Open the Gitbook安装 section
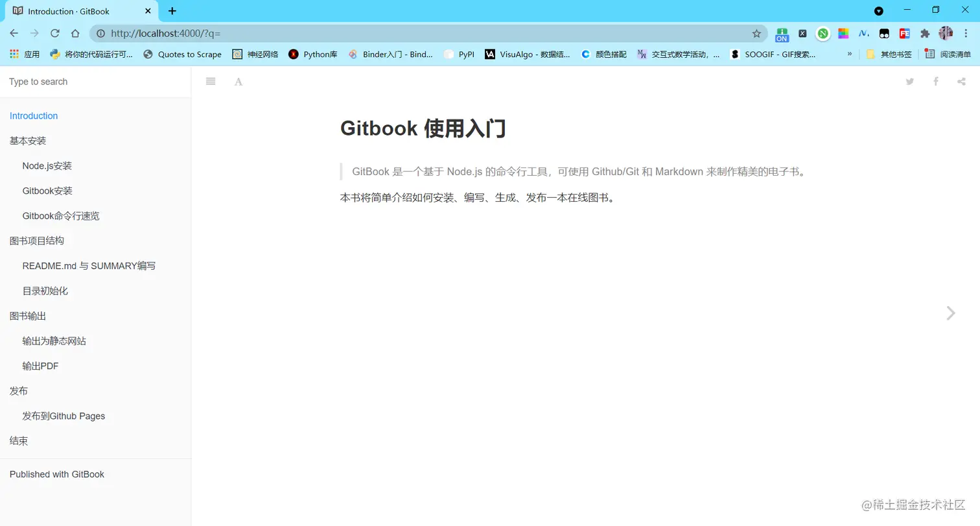 click(47, 191)
